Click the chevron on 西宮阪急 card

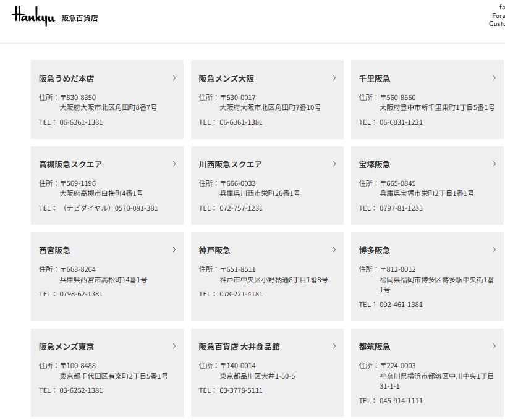pyautogui.click(x=174, y=250)
